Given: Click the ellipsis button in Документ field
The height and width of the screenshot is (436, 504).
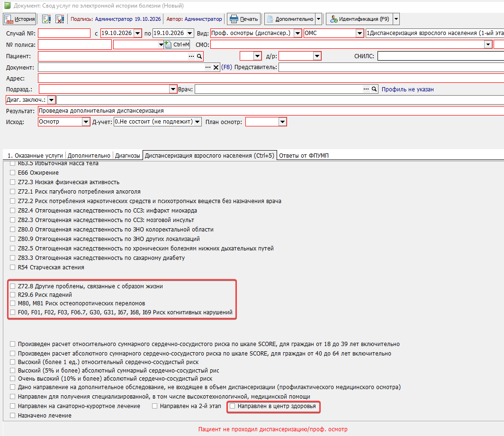Looking at the screenshot, I should [208, 68].
